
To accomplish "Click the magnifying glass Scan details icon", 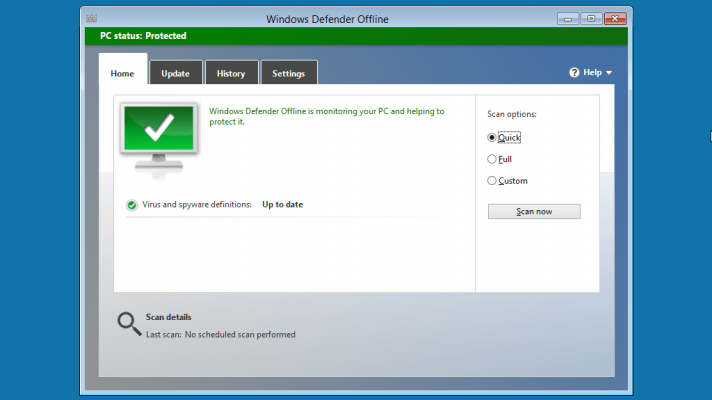I will pyautogui.click(x=129, y=324).
